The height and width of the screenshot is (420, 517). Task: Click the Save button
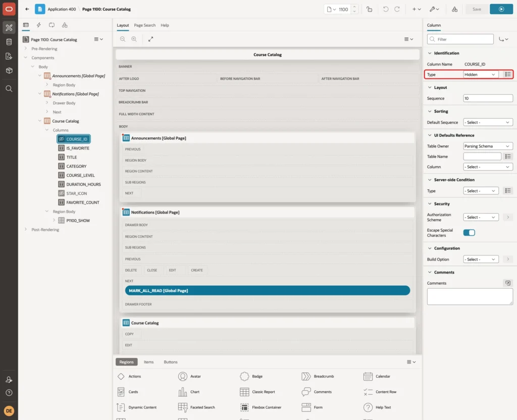(477, 9)
